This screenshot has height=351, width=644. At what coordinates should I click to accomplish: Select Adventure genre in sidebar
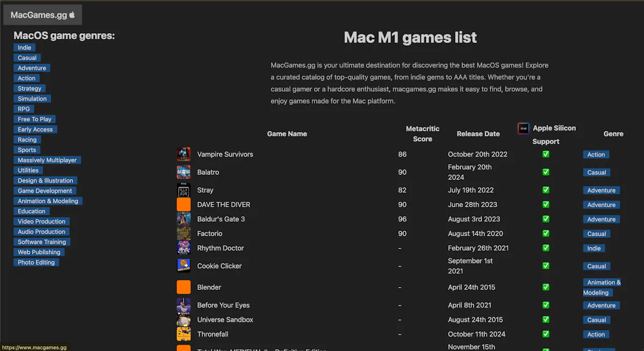point(32,68)
